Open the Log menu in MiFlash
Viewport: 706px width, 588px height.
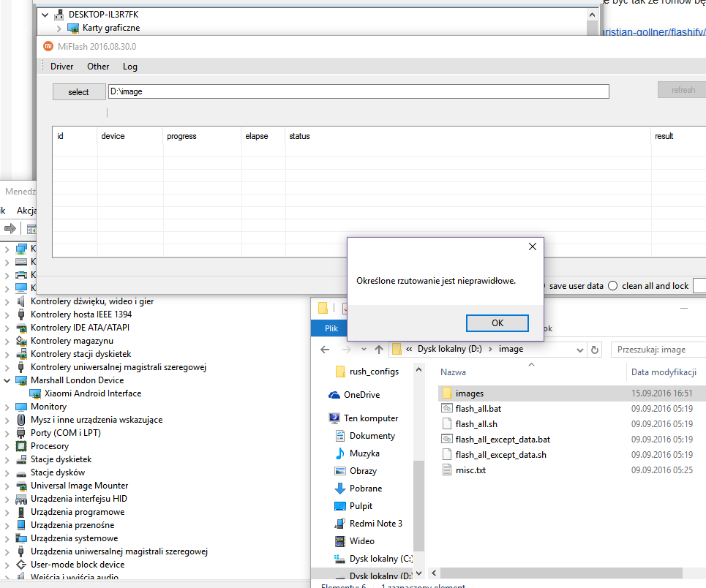tap(129, 67)
